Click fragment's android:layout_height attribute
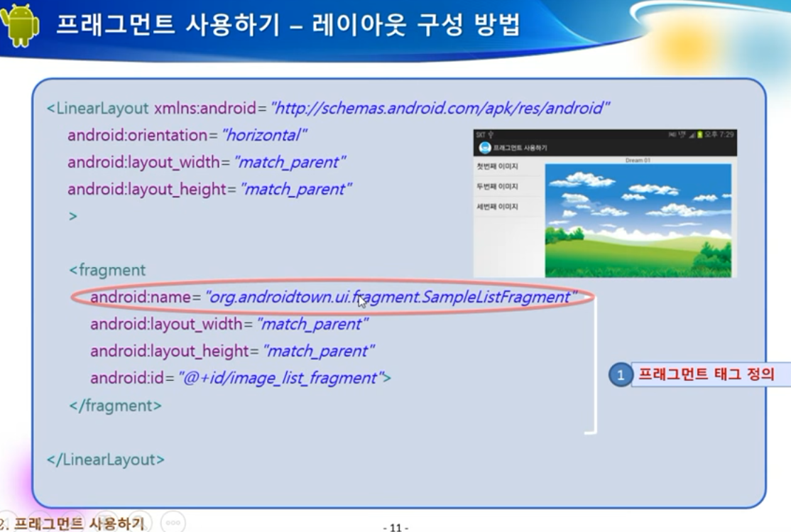The image size is (791, 532). 170,352
